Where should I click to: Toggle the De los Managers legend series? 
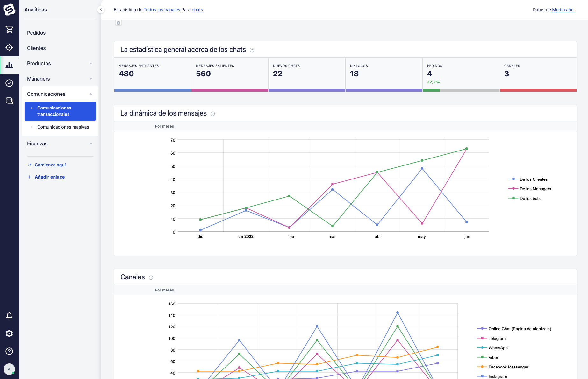pyautogui.click(x=535, y=189)
